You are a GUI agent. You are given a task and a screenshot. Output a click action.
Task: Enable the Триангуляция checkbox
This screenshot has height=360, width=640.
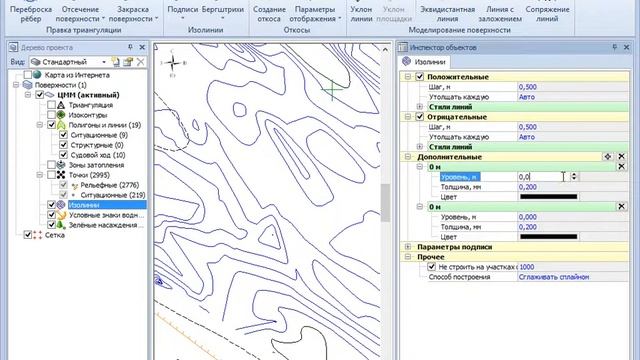[51, 105]
